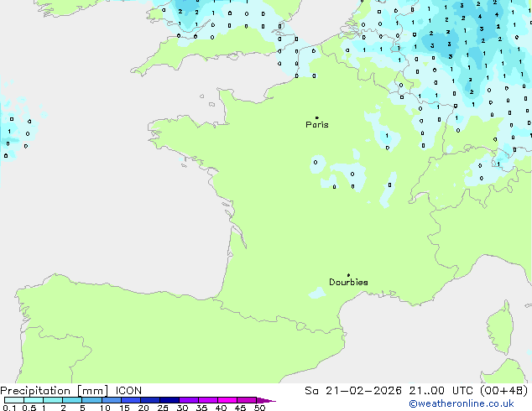Click the legend value "0.1"
The height and width of the screenshot is (411, 532).
coord(9,408)
